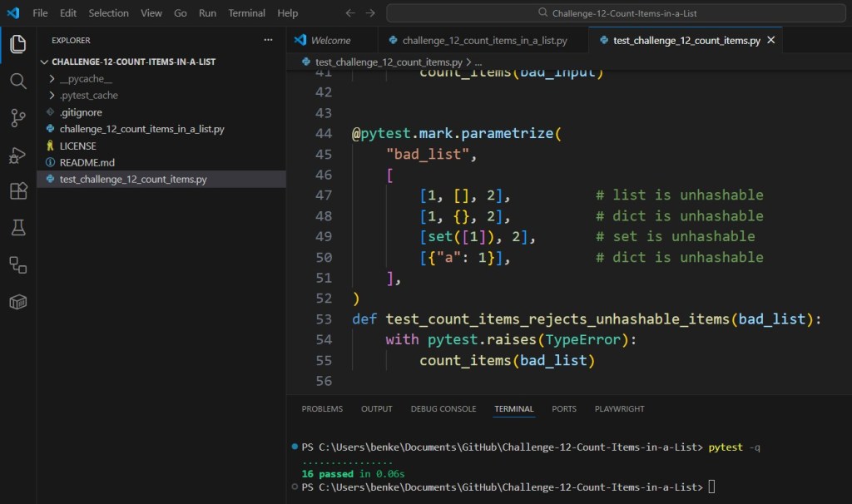Screen dimensions: 852x504
Task: Open the Source Control view
Action: point(17,118)
